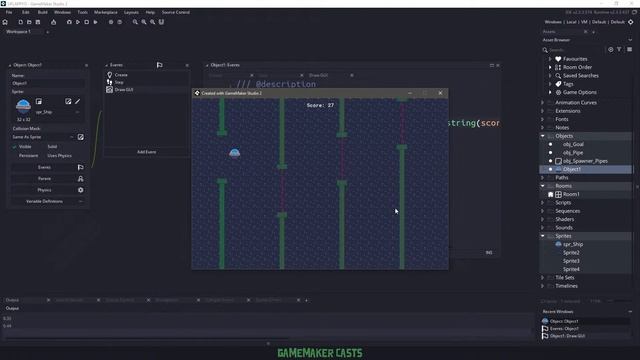Click the dock/magnet icon after zoom tools
This screenshot has height=360, width=640.
[161, 22]
